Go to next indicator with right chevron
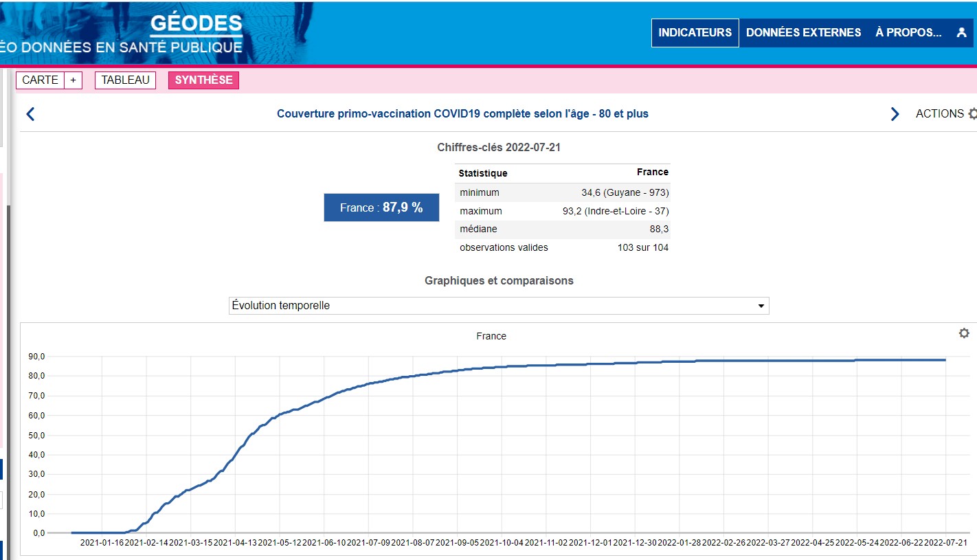 (x=895, y=114)
